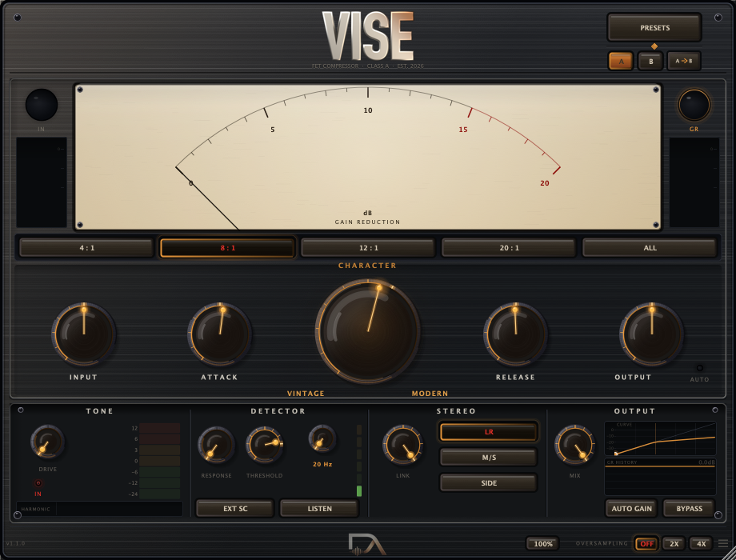Click the detector green level LED meter
Viewport: 736px width, 560px height.
[x=359, y=460]
